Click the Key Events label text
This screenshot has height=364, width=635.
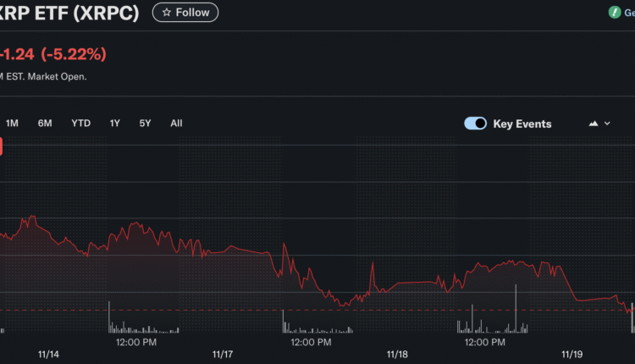pyautogui.click(x=522, y=124)
